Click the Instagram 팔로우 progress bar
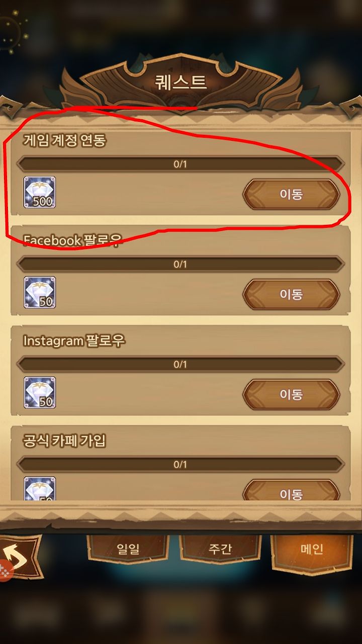The width and height of the screenshot is (362, 644). click(180, 364)
